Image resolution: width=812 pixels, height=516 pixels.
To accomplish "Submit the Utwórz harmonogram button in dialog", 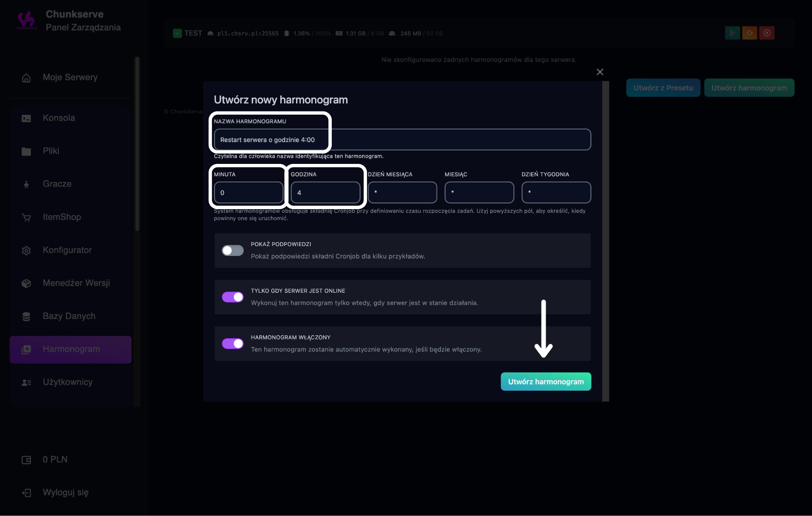I will coord(546,382).
